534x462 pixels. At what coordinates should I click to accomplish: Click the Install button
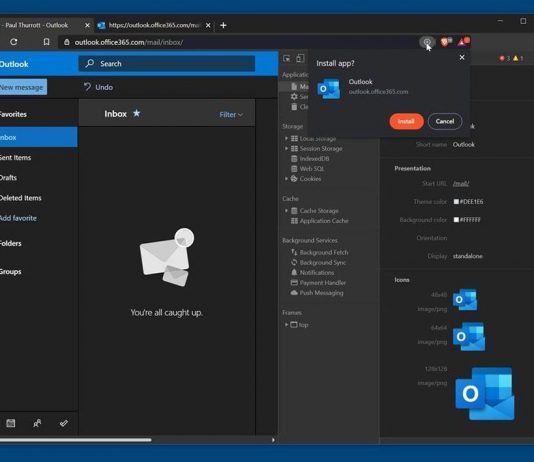coord(406,122)
